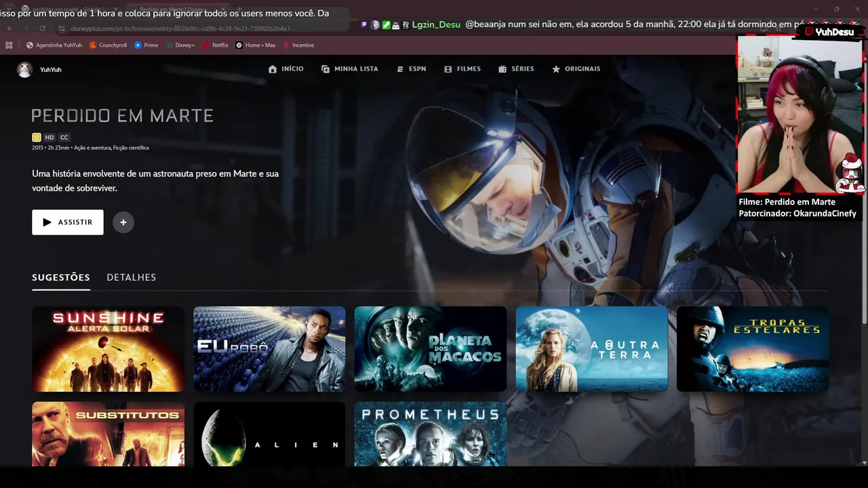The image size is (868, 488).
Task: Click the YuhYuh profile name
Action: 51,70
